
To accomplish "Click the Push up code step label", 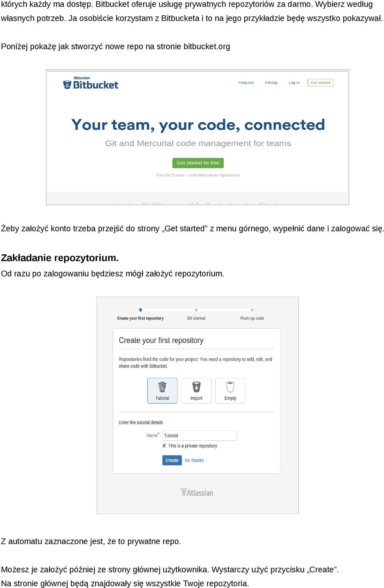I will tap(252, 318).
